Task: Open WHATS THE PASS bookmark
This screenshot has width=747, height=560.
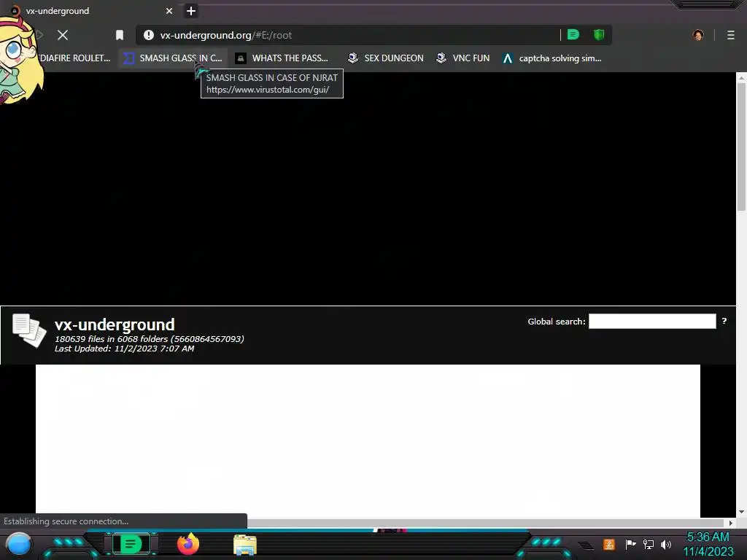Action: tap(282, 58)
